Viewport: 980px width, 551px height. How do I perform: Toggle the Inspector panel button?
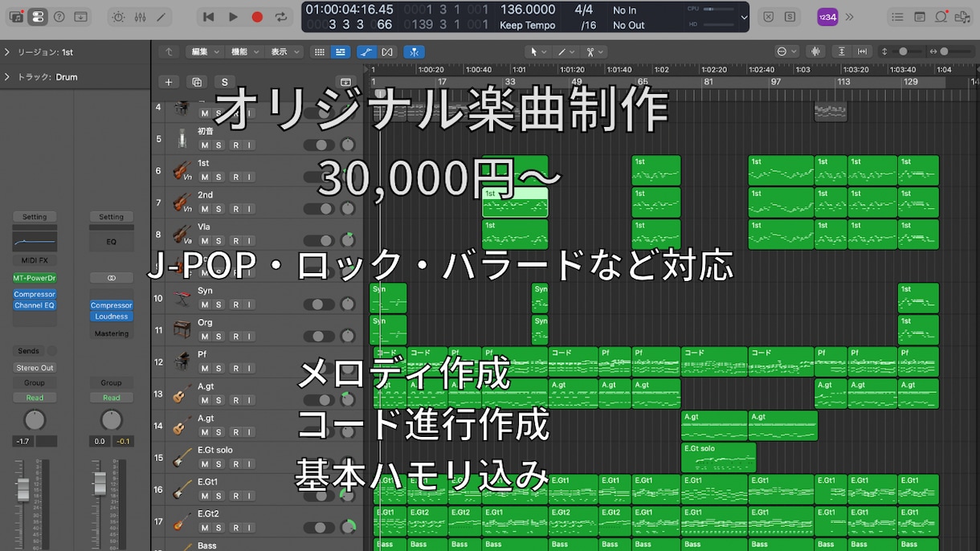tap(38, 17)
